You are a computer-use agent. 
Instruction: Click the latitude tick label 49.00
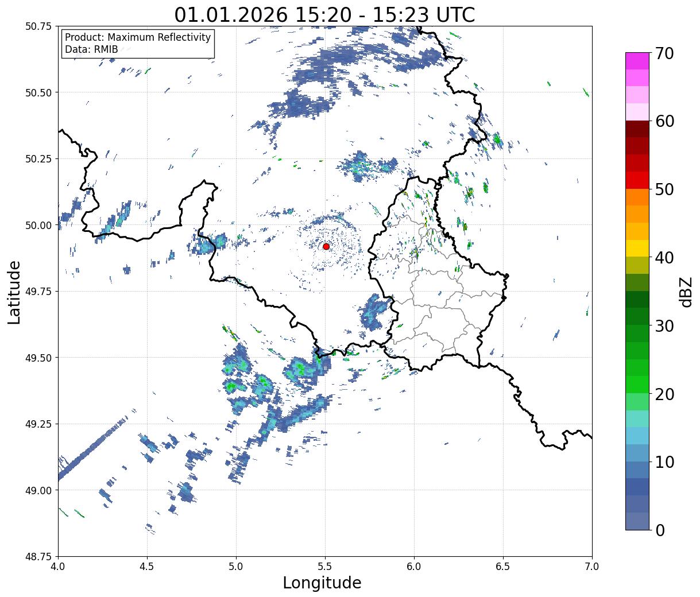pyautogui.click(x=38, y=490)
